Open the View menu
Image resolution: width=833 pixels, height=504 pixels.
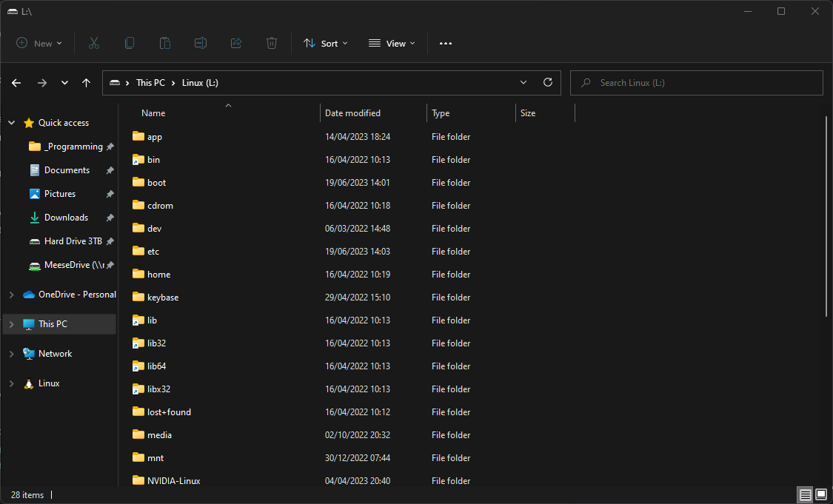point(391,43)
